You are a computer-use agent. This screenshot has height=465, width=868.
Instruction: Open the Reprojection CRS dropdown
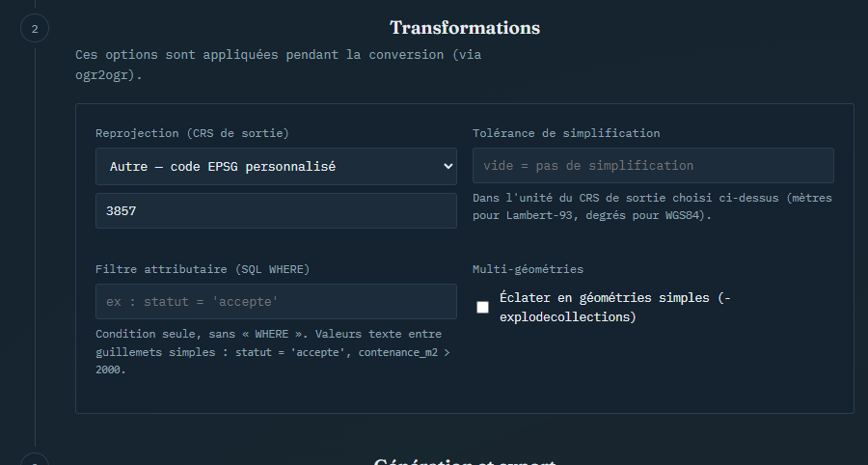[276, 166]
